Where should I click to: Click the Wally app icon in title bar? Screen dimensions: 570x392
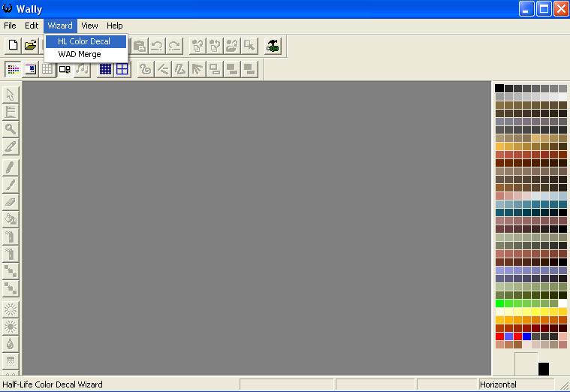(x=8, y=8)
